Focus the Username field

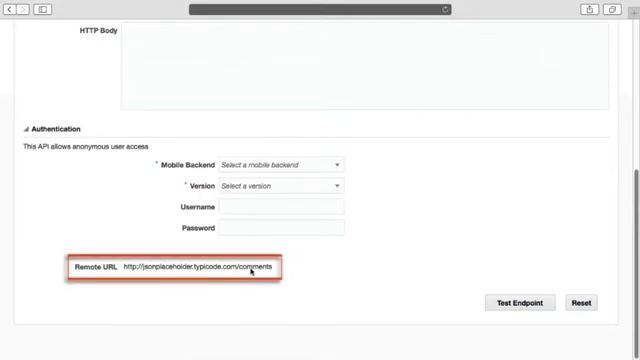281,207
